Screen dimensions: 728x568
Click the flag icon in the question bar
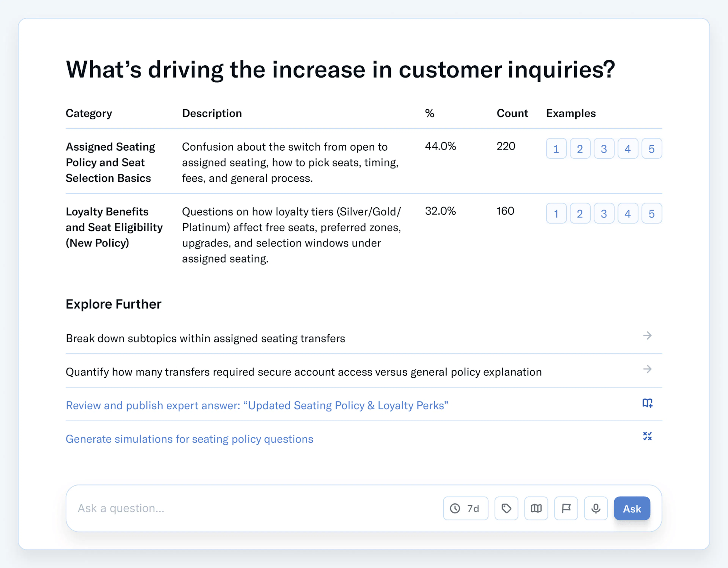click(x=566, y=508)
